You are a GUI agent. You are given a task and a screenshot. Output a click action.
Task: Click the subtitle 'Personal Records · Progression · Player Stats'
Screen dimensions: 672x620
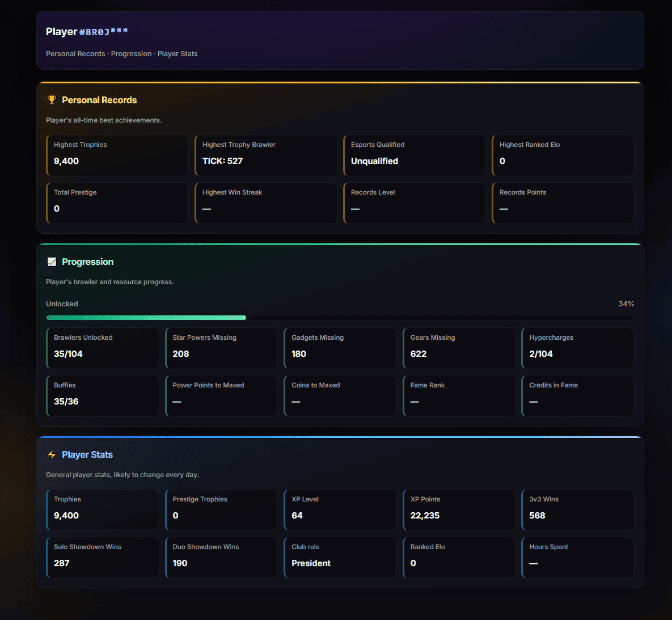[x=122, y=53]
